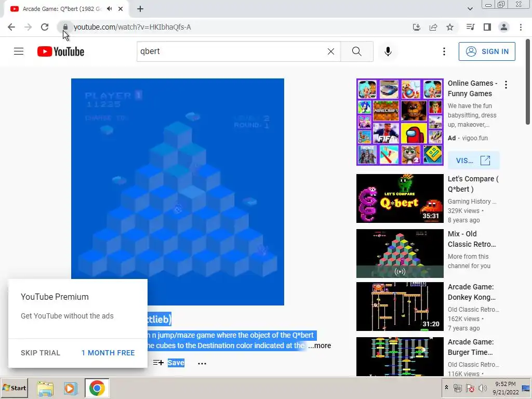Open the Online Games ad thumbnail

400,122
